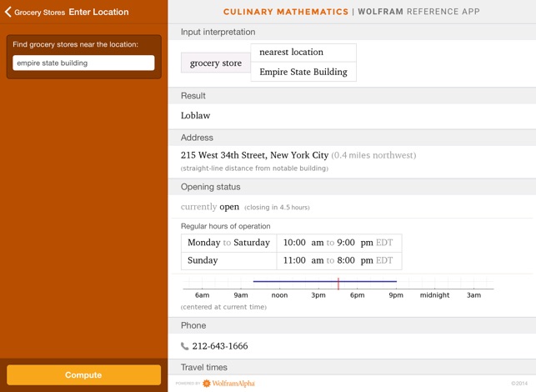Select the 'Empire State Building' interpretation cell
Image resolution: width=536 pixels, height=392 pixels.
[x=303, y=72]
